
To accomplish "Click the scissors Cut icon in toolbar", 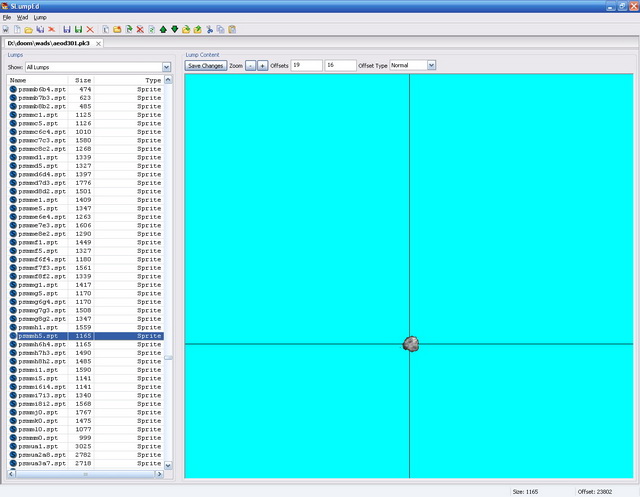I will (209, 30).
